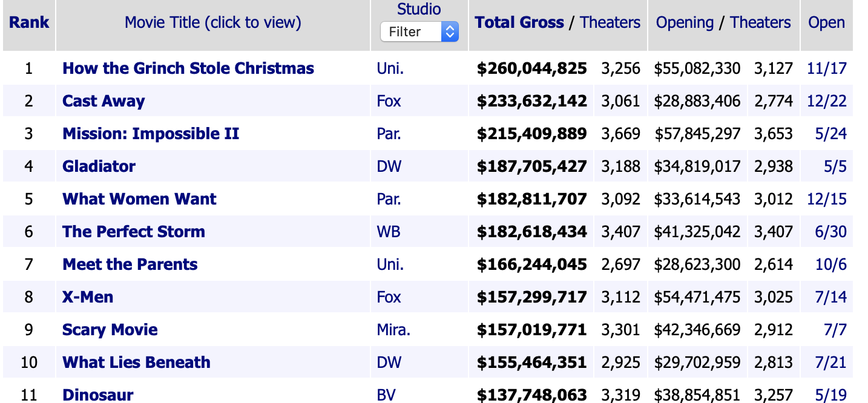Screen dimensions: 868x403
Task: View the Cast Away movie link
Action: click(x=104, y=101)
